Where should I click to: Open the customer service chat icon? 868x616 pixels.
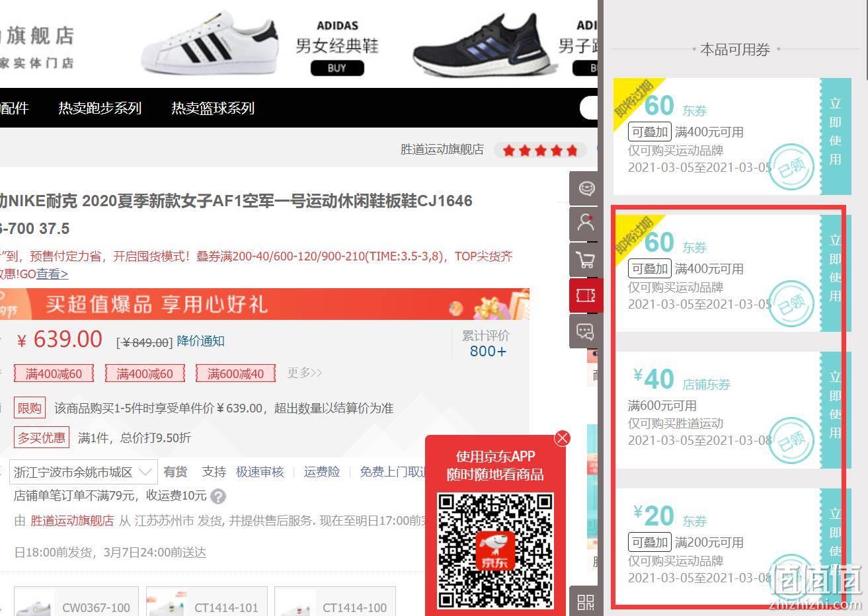click(x=586, y=188)
